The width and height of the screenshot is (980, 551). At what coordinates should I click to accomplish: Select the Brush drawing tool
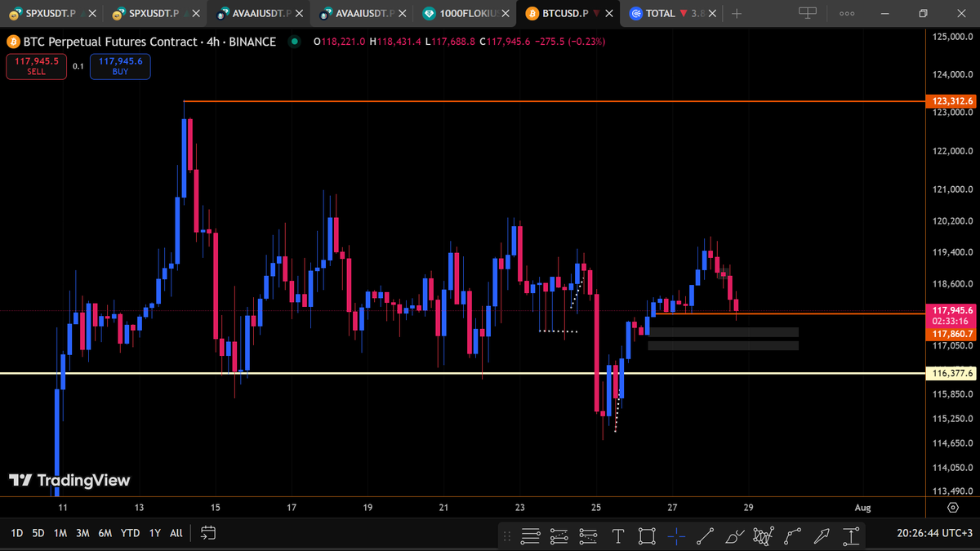pos(735,536)
